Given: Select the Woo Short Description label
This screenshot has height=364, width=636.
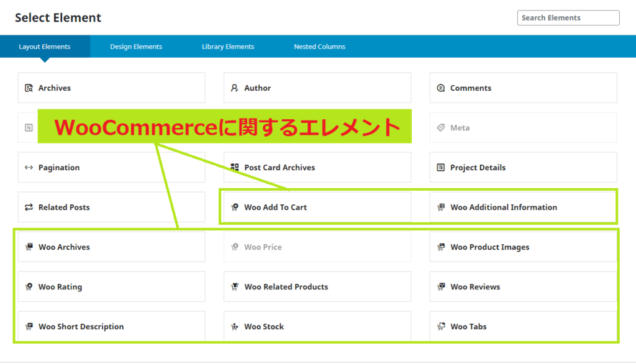Looking at the screenshot, I should point(81,327).
